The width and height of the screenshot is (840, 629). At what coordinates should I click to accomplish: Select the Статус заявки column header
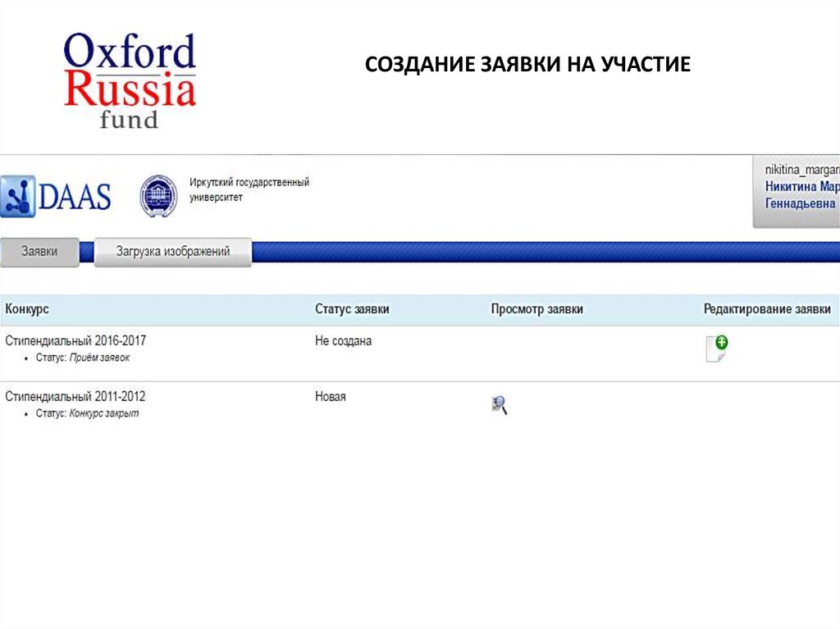coord(352,309)
